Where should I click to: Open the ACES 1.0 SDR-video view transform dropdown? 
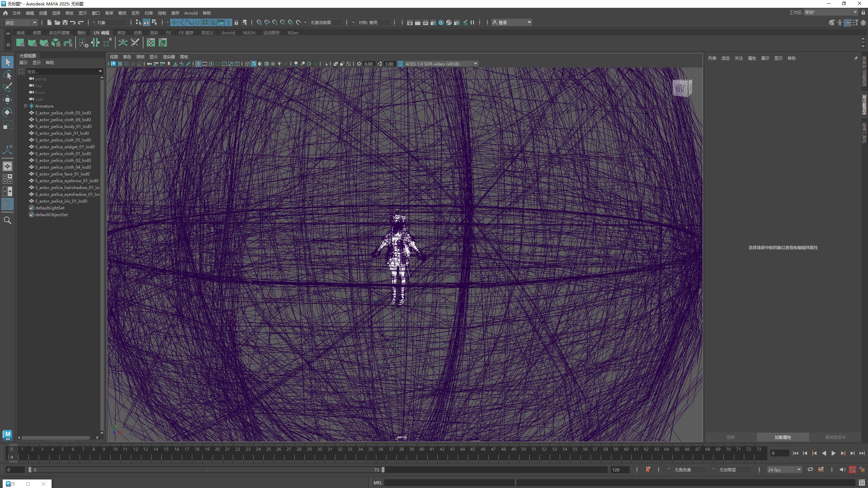tap(475, 64)
